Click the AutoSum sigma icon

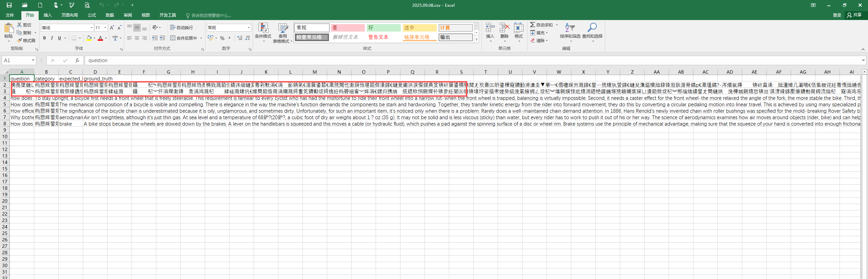tap(533, 25)
